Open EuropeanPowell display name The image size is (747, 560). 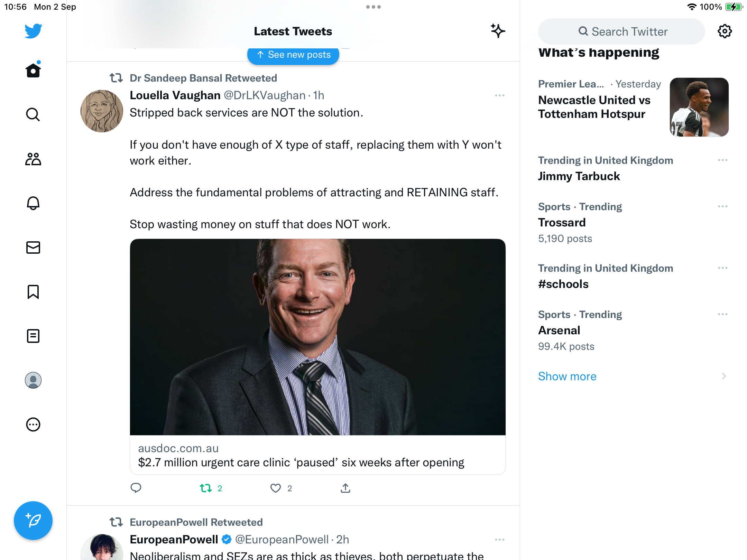click(x=174, y=540)
